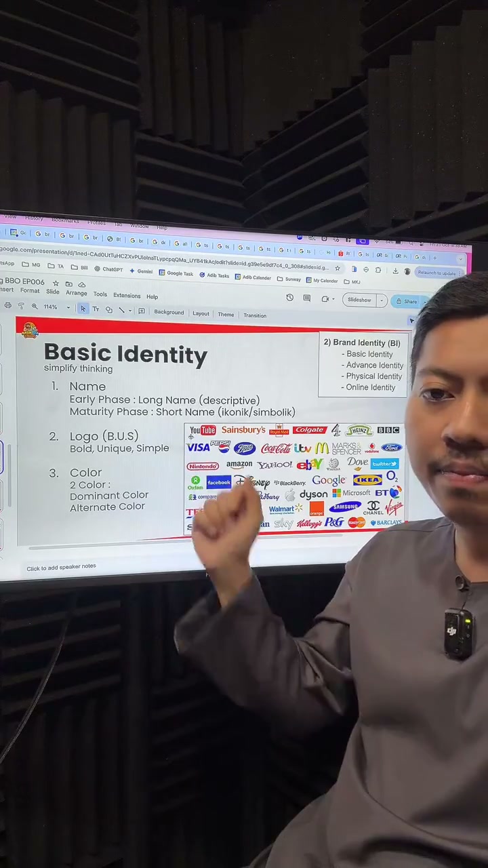Click to add speaker notes field
The height and width of the screenshot is (868, 488).
click(x=61, y=567)
